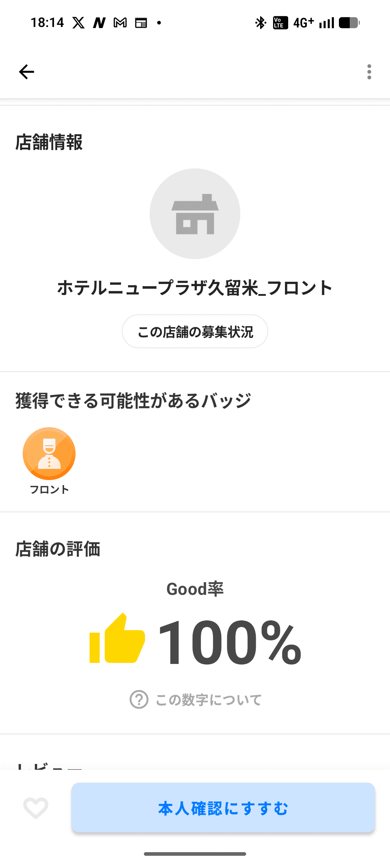Tap the store name ホテルニュープラザ久留米_フロント
This screenshot has height=868, width=390.
(x=195, y=288)
